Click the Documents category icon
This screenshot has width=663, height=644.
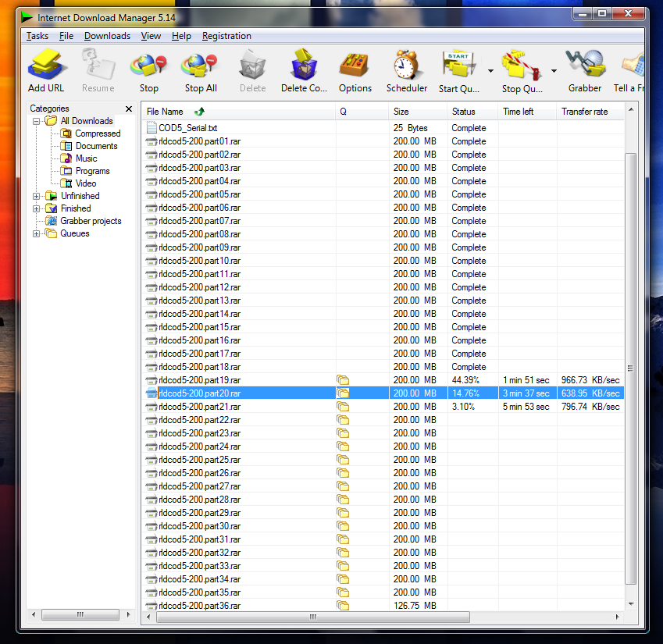(66, 146)
